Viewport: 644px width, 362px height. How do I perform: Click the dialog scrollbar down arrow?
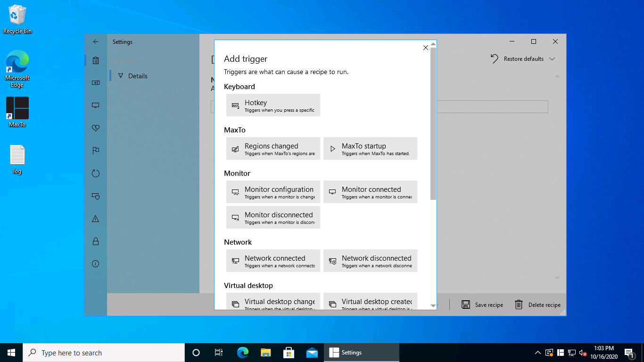[x=433, y=306]
